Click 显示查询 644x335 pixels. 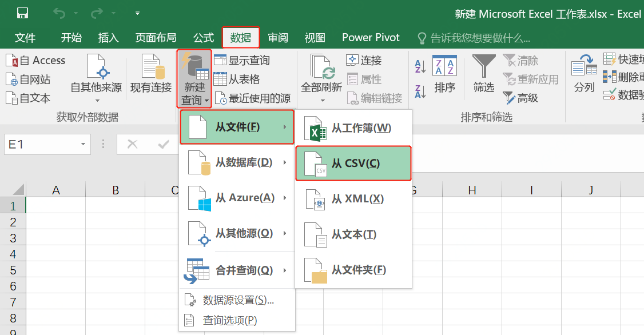(242, 61)
